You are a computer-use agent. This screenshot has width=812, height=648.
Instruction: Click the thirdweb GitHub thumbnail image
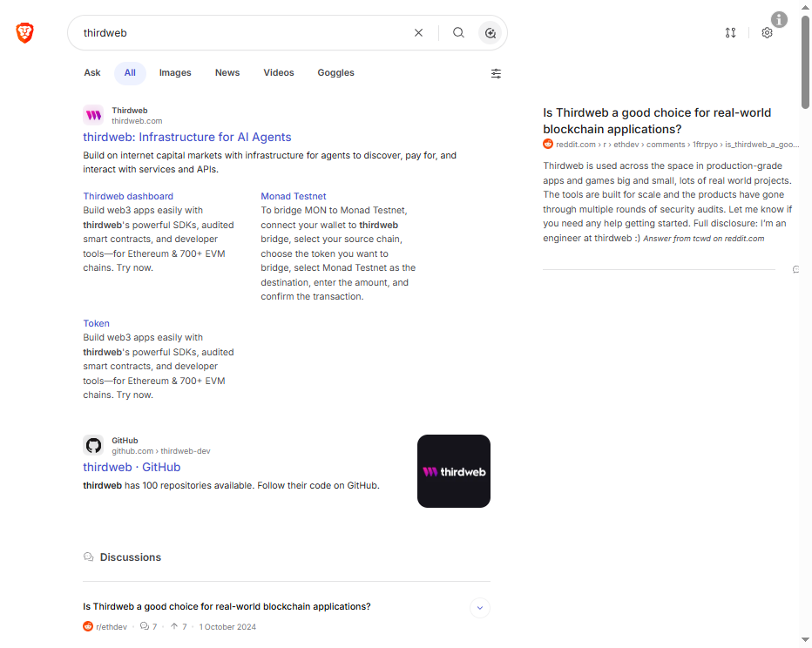[x=454, y=471]
